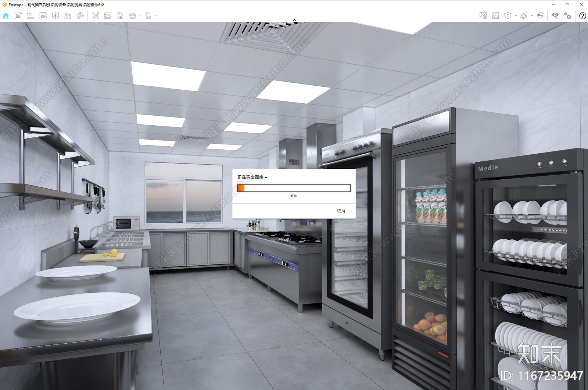Open the Help question mark
Image resolution: width=588 pixels, height=390 pixels.
582,16
